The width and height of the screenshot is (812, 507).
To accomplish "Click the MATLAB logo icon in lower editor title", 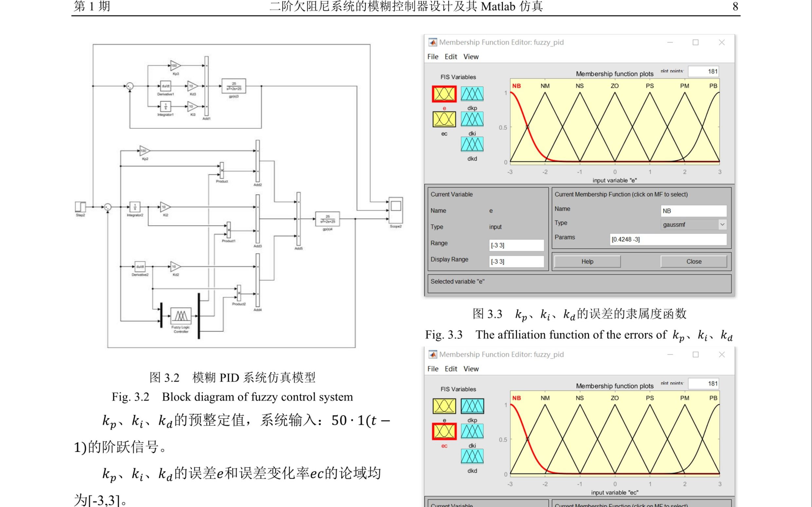I will (433, 355).
